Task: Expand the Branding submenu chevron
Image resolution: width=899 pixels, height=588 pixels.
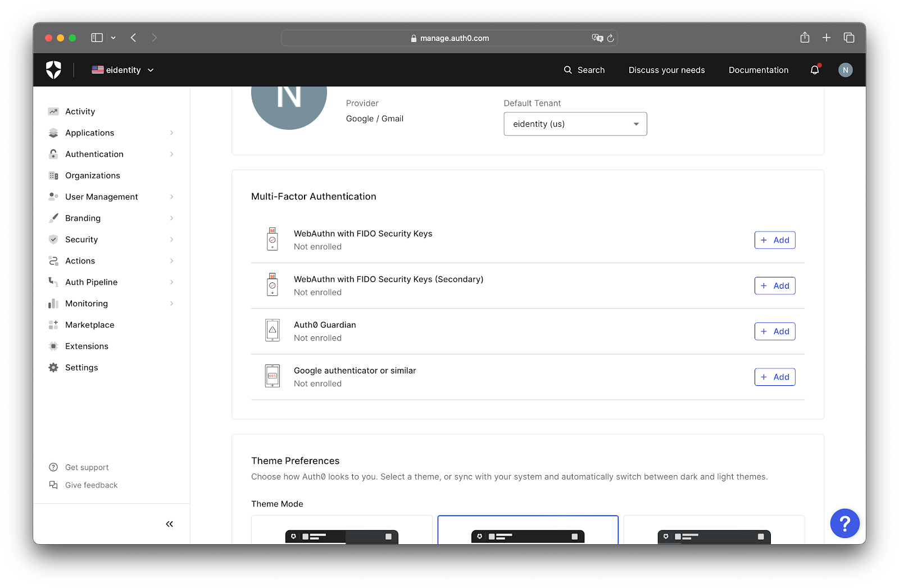Action: [172, 218]
